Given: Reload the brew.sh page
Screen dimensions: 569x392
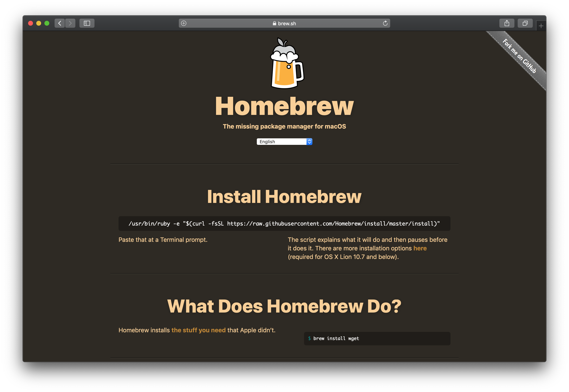Looking at the screenshot, I should [385, 23].
